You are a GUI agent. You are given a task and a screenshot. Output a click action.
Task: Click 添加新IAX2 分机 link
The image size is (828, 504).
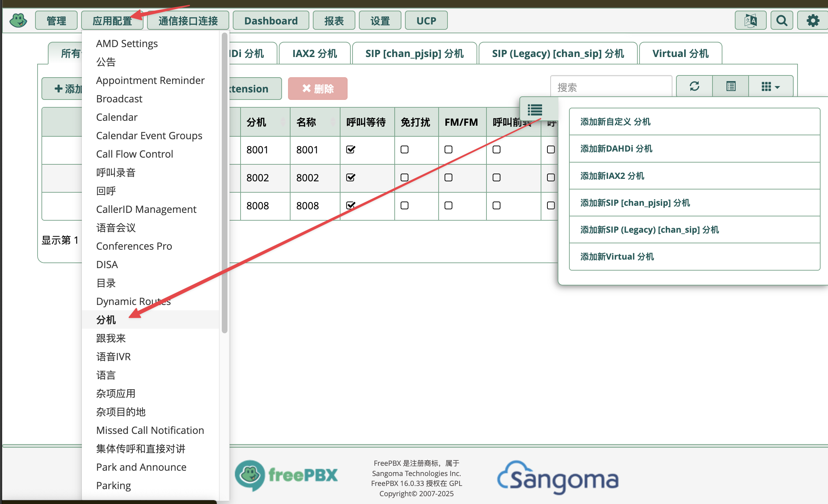(612, 176)
